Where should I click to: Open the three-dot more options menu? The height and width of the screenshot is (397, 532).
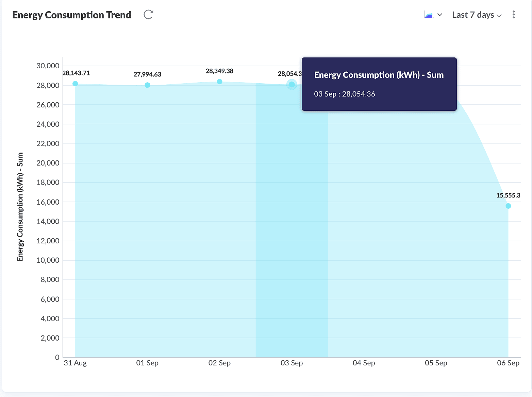pos(514,15)
